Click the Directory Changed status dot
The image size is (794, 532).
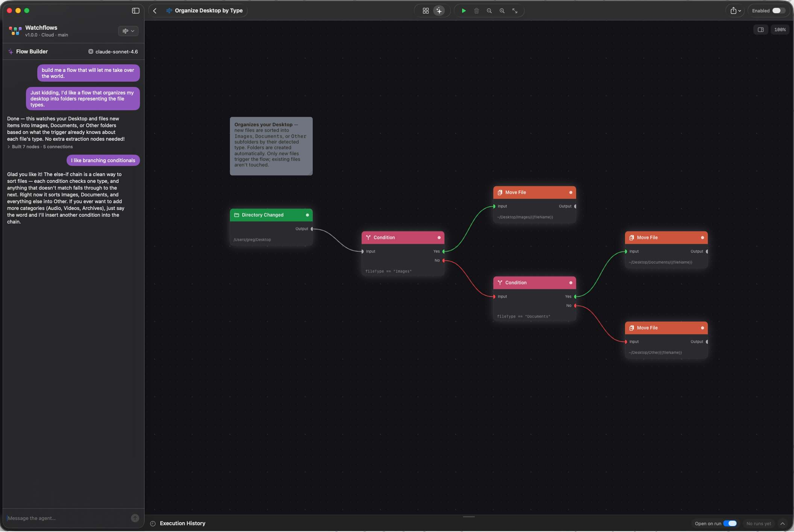[x=307, y=215]
